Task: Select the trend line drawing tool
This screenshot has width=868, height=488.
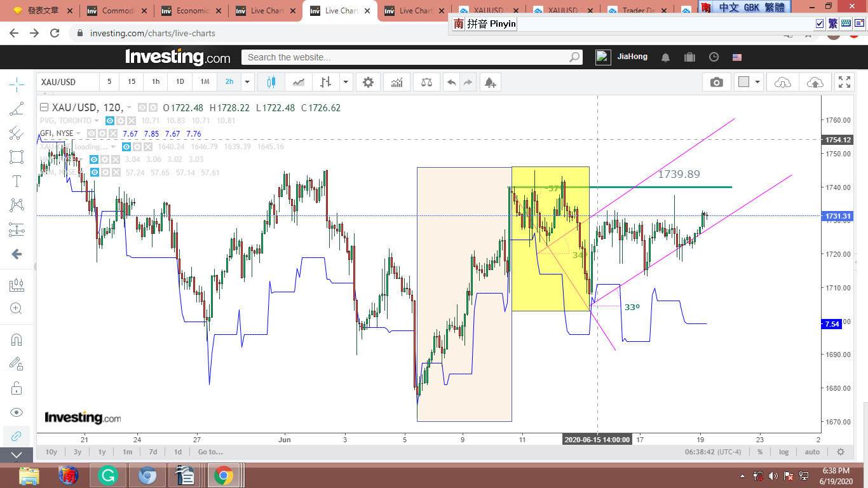Action: pyautogui.click(x=17, y=109)
